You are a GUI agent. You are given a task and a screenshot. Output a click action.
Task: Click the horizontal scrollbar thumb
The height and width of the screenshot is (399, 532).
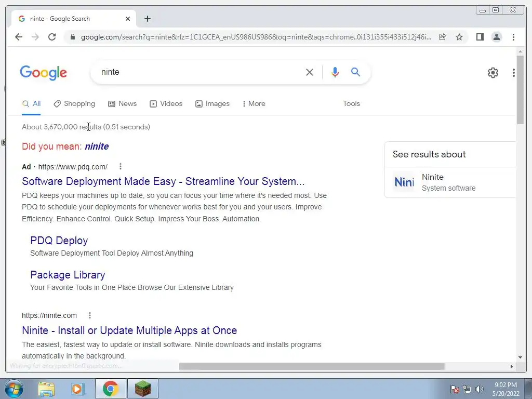pyautogui.click(x=312, y=366)
